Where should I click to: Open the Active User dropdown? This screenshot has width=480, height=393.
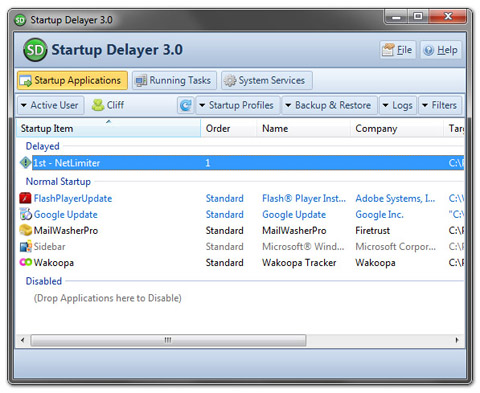(50, 105)
